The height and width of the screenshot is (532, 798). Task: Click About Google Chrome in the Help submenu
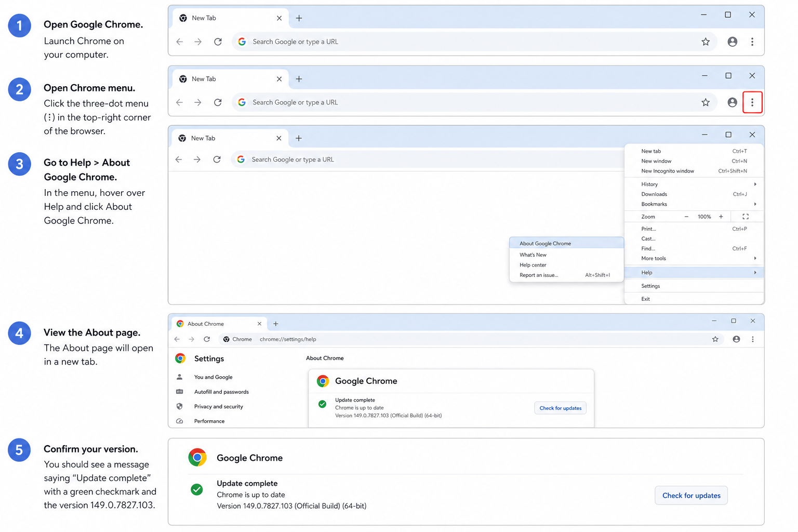click(566, 243)
